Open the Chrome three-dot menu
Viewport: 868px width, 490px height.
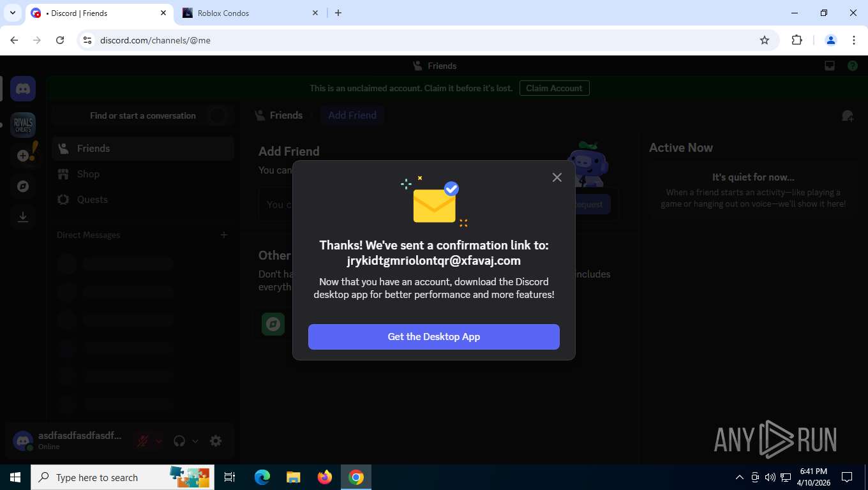(x=854, y=40)
